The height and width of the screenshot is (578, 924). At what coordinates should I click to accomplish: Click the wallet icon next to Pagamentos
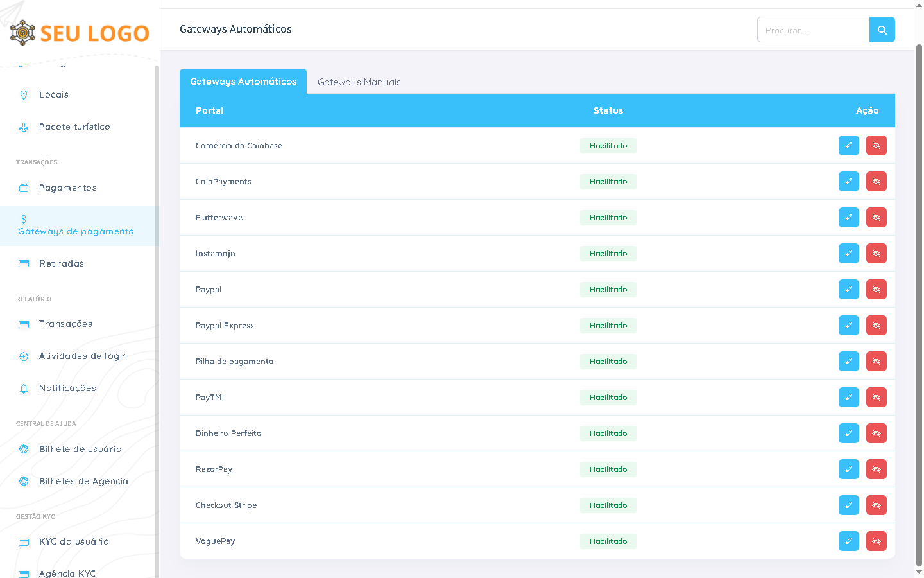(x=24, y=188)
